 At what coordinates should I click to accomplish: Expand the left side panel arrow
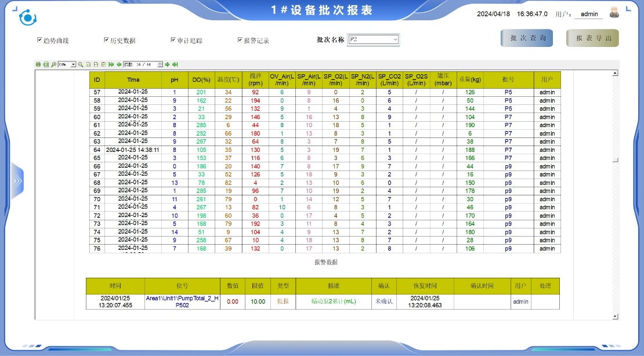point(17,181)
